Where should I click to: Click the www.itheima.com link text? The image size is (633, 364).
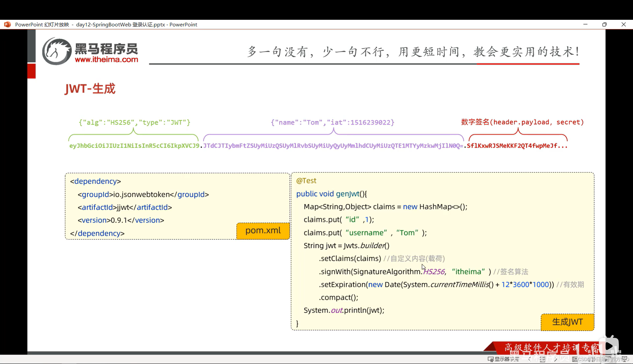click(x=107, y=60)
